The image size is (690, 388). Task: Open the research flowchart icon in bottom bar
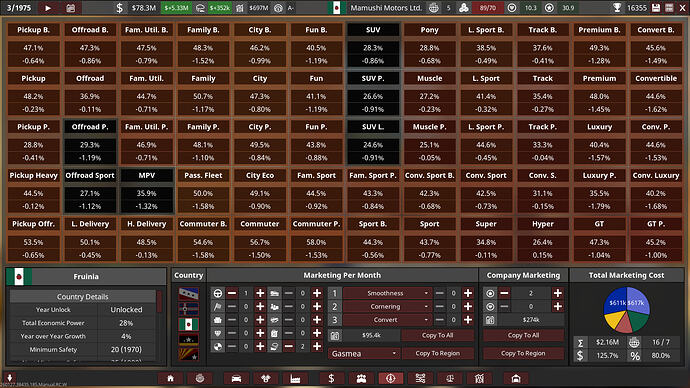click(x=420, y=378)
